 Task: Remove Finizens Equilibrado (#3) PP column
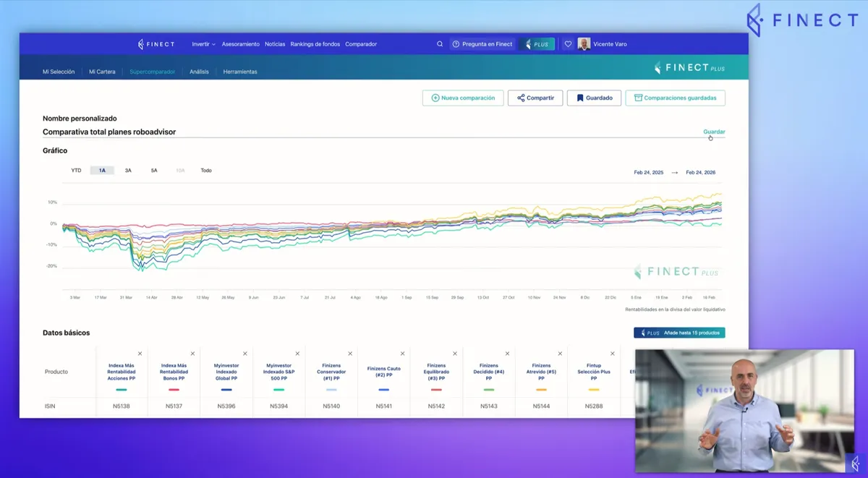point(455,354)
